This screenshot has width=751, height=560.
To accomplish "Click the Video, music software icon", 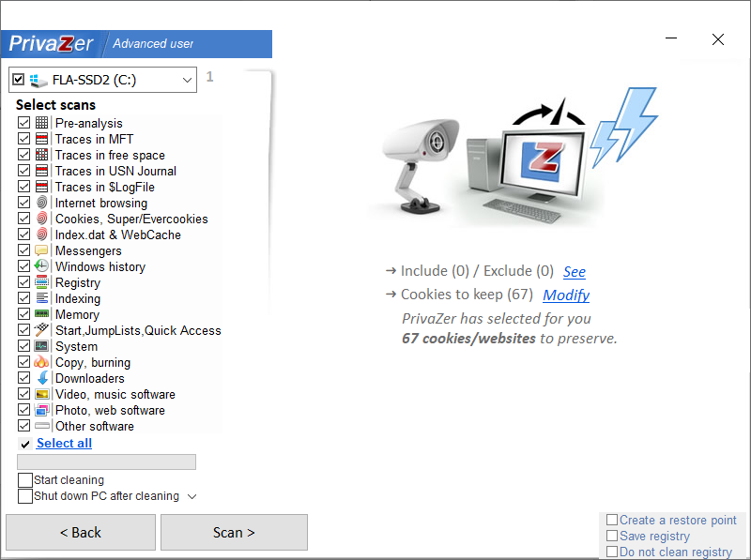I will (x=41, y=394).
